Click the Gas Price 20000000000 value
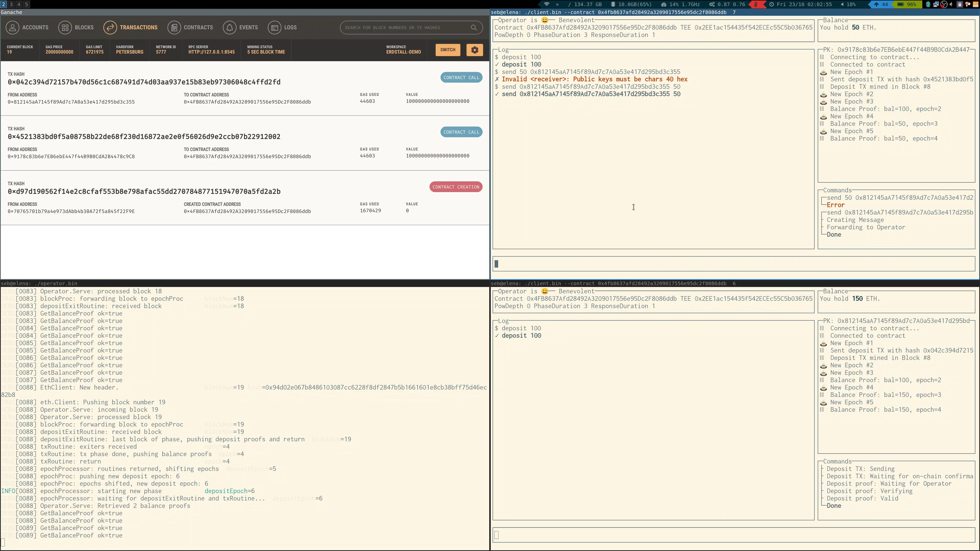980x551 pixels. (59, 52)
